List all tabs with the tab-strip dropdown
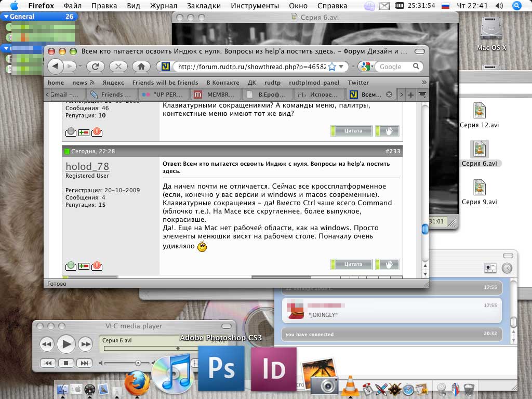 coord(422,95)
